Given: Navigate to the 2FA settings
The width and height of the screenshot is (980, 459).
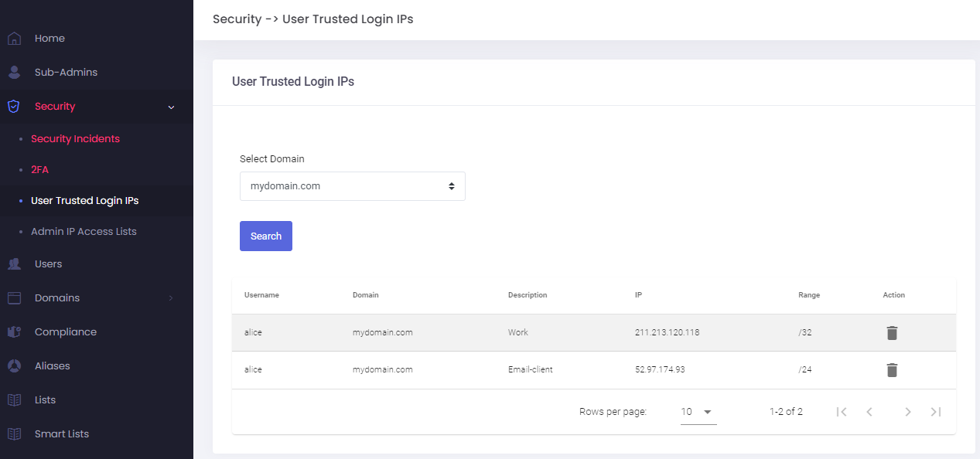Looking at the screenshot, I should pyautogui.click(x=39, y=169).
